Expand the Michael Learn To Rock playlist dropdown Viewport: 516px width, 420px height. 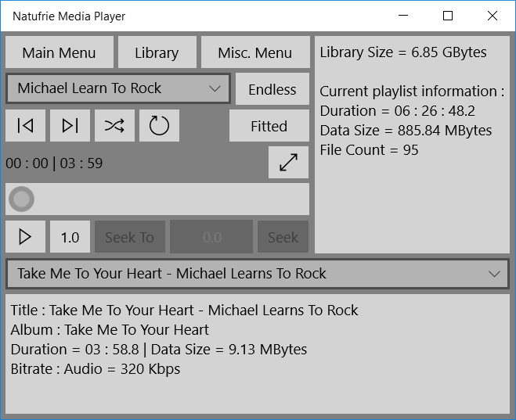[x=117, y=88]
